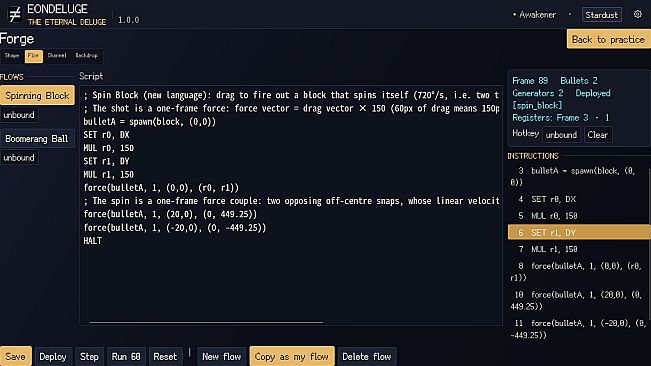Switch to the Channel tab
651x366 pixels.
pyautogui.click(x=57, y=56)
